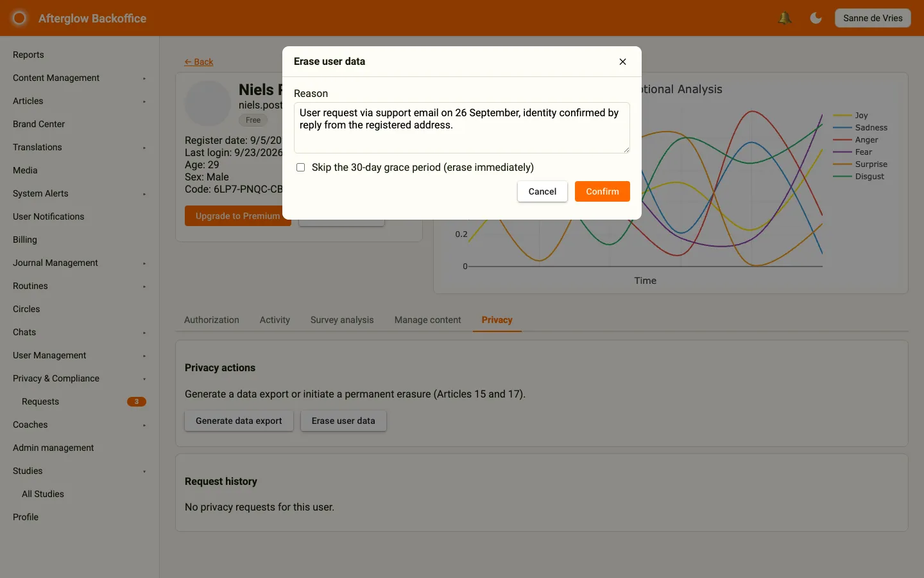Viewport: 924px width, 578px height.
Task: Open Admin management page
Action: click(x=80, y=448)
